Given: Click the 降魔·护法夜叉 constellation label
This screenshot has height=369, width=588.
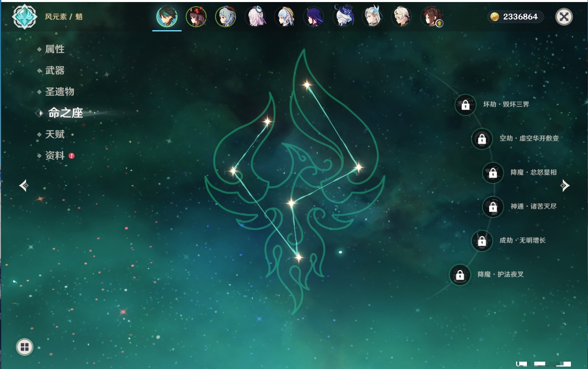Looking at the screenshot, I should coord(500,274).
